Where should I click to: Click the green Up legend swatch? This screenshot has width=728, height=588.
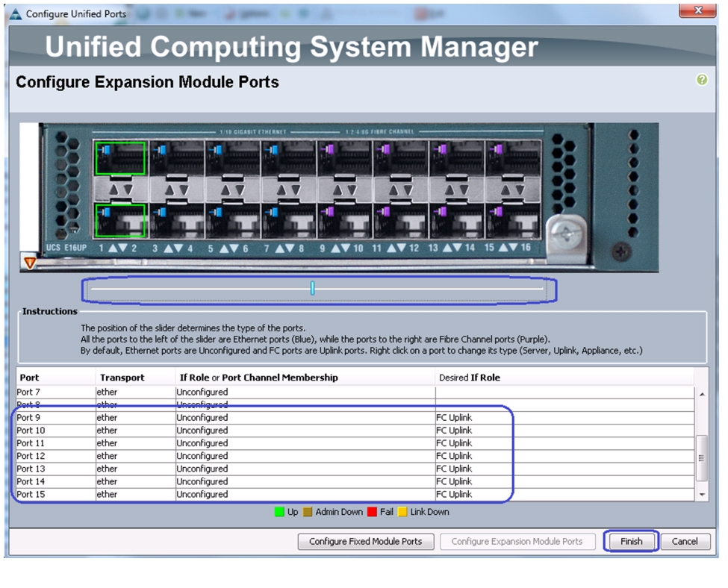click(x=279, y=512)
